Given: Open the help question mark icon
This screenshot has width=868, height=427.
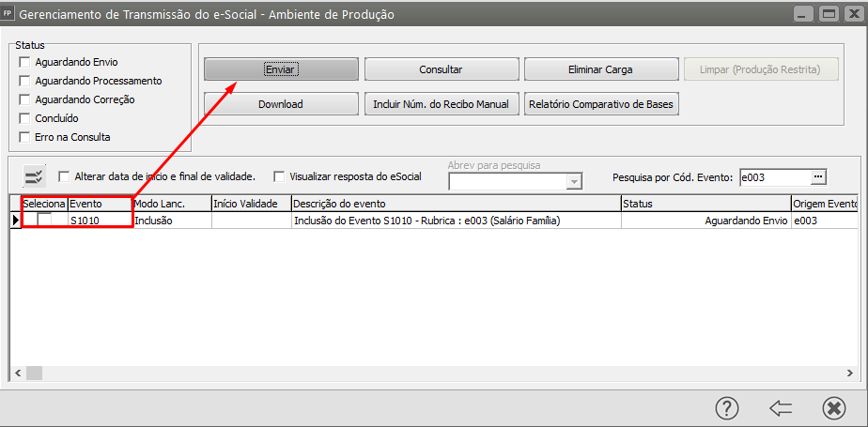Looking at the screenshot, I should click(x=727, y=408).
